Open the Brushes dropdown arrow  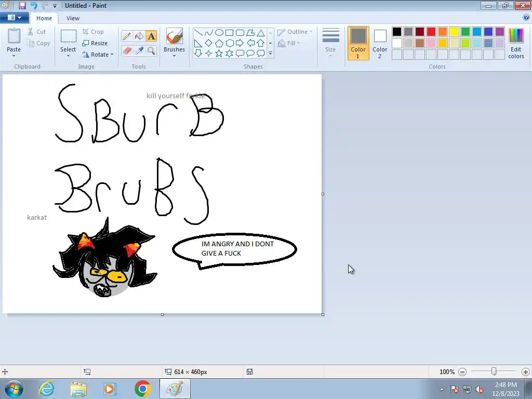click(x=174, y=56)
